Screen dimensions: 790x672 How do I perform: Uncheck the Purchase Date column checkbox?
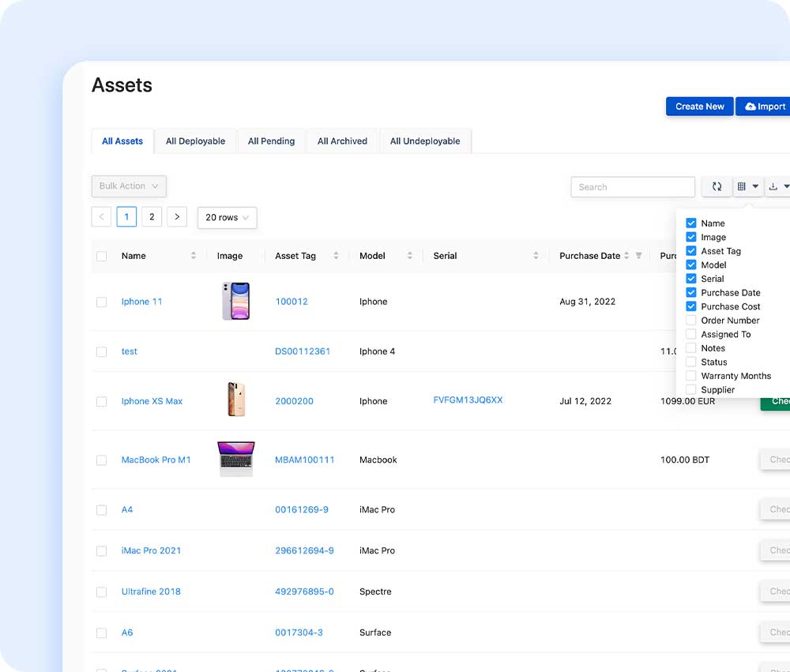[691, 293]
